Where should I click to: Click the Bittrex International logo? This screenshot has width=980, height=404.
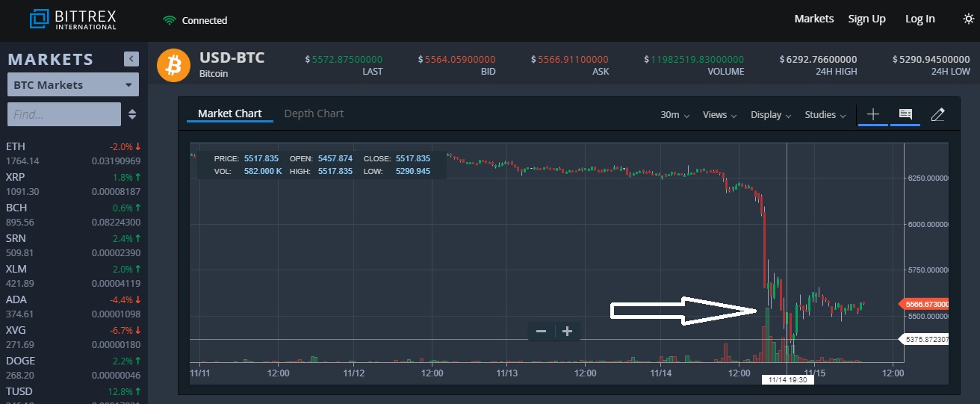(x=73, y=19)
